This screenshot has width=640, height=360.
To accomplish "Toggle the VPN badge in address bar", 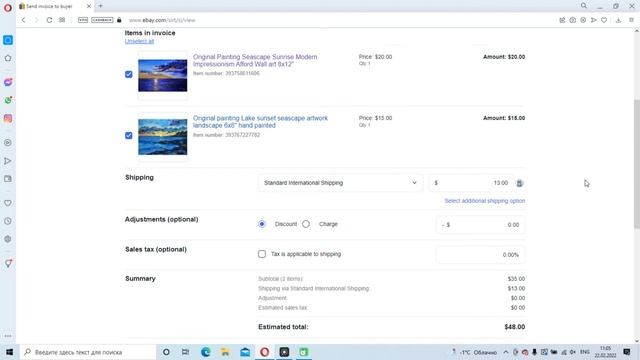I will (83, 20).
